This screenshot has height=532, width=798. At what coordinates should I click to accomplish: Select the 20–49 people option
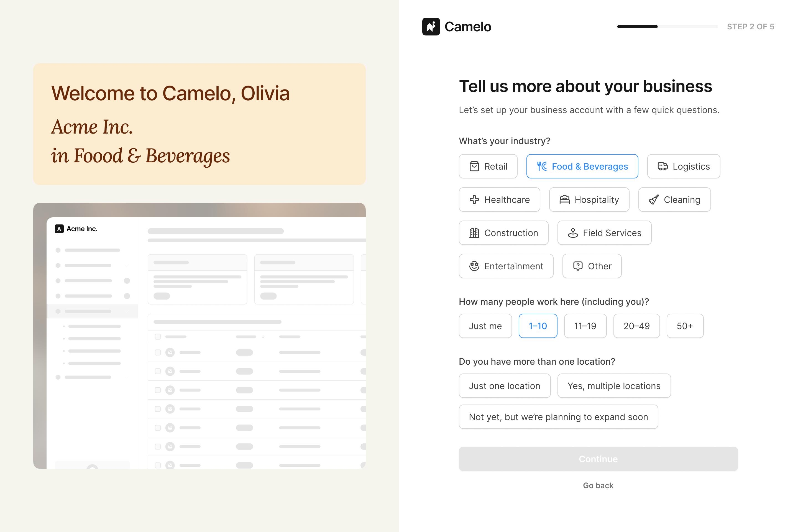(x=636, y=326)
